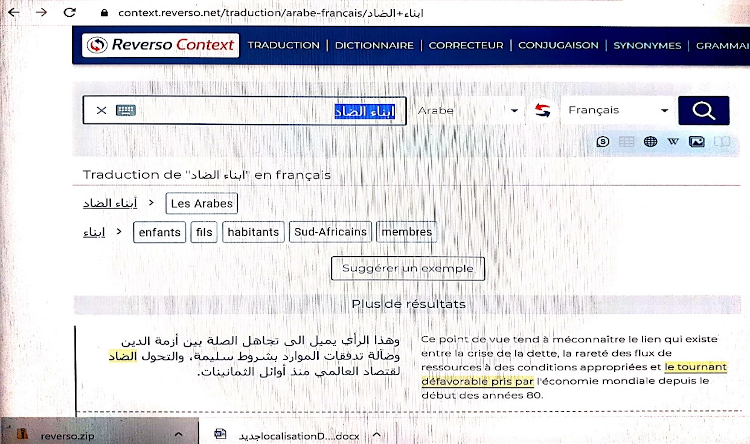The image size is (750, 444).
Task: Choose the enfants translation chip
Action: tap(160, 232)
